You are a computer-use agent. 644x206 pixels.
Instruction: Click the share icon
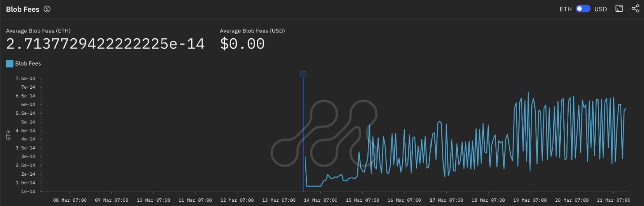(x=635, y=8)
